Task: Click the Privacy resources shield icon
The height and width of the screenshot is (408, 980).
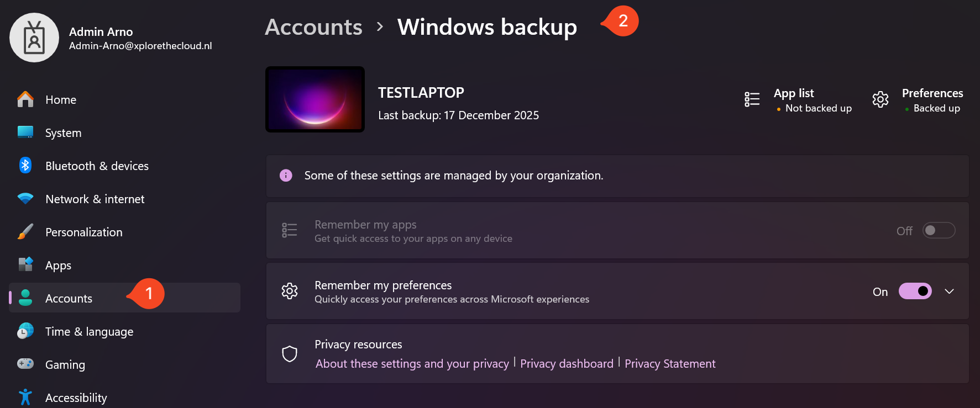Action: 290,353
